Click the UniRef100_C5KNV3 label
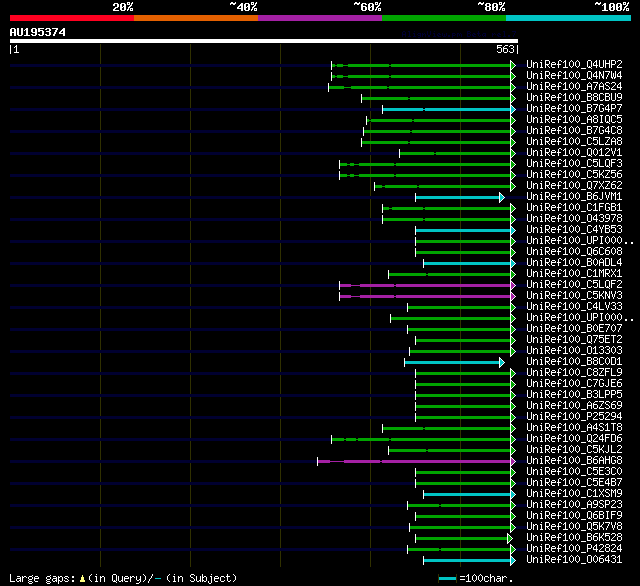The height and width of the screenshot is (586, 640). (574, 296)
